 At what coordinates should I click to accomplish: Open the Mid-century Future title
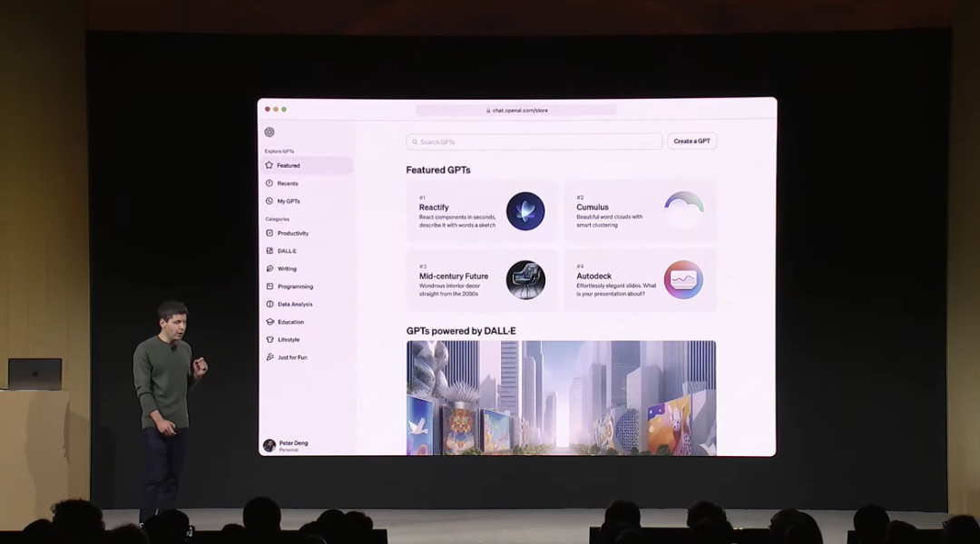[454, 276]
